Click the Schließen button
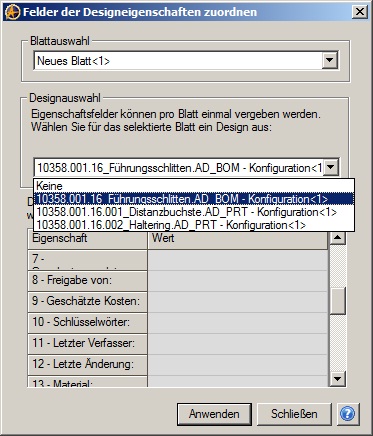Screen dimensions: 373x436 click(294, 414)
